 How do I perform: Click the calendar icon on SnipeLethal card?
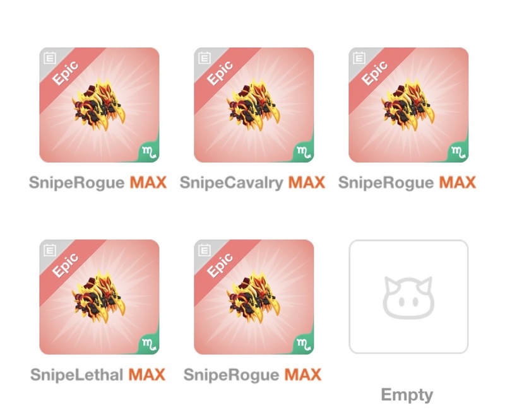[50, 250]
